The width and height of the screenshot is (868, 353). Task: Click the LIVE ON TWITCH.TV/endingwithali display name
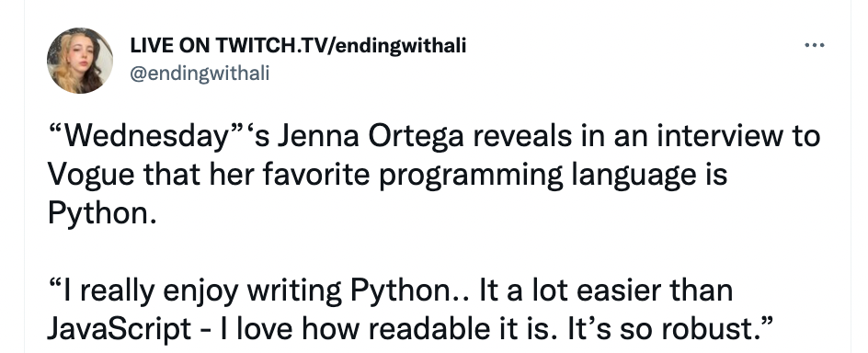click(x=298, y=45)
